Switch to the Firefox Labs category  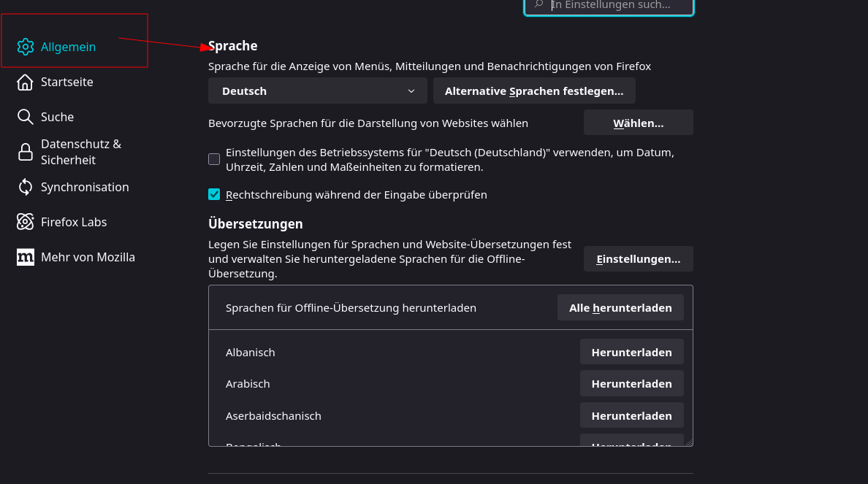pos(74,222)
